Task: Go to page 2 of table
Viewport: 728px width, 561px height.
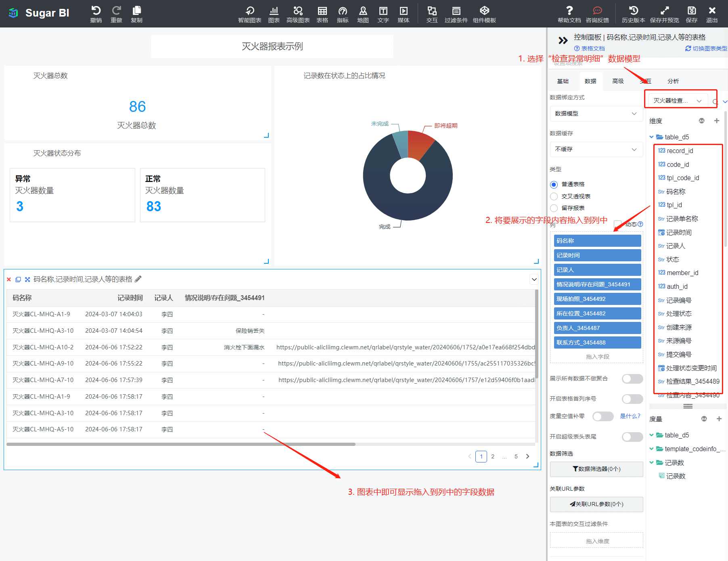Action: pyautogui.click(x=493, y=456)
